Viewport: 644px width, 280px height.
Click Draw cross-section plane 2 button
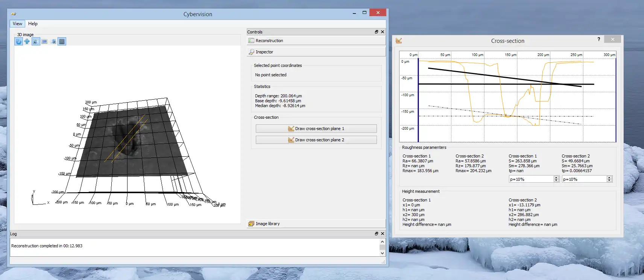[316, 140]
